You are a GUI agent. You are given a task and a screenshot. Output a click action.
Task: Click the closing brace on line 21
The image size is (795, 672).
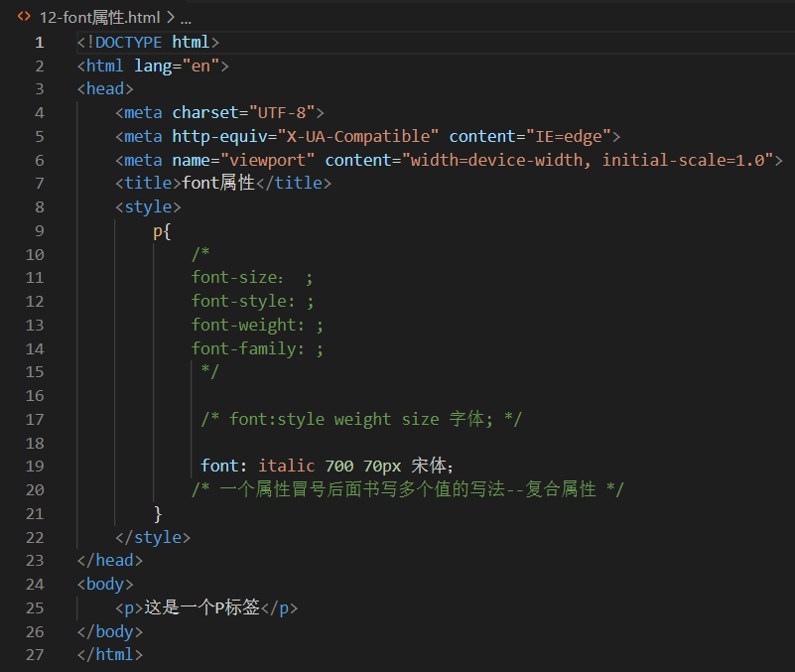click(158, 514)
